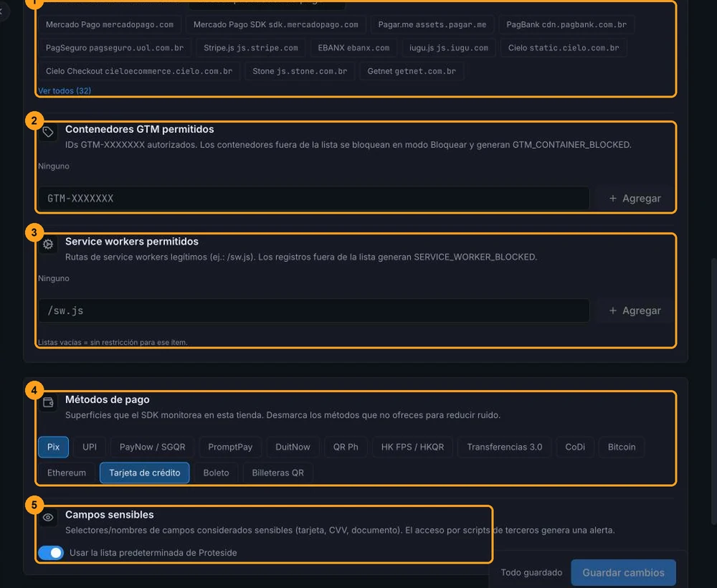Deselect Tarjeta de crédito payment method

click(x=145, y=473)
